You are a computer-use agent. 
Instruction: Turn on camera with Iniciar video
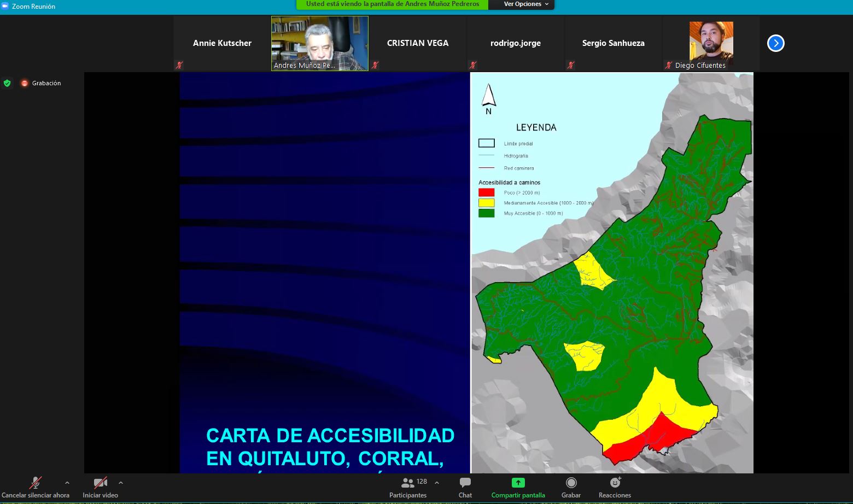coord(100,483)
